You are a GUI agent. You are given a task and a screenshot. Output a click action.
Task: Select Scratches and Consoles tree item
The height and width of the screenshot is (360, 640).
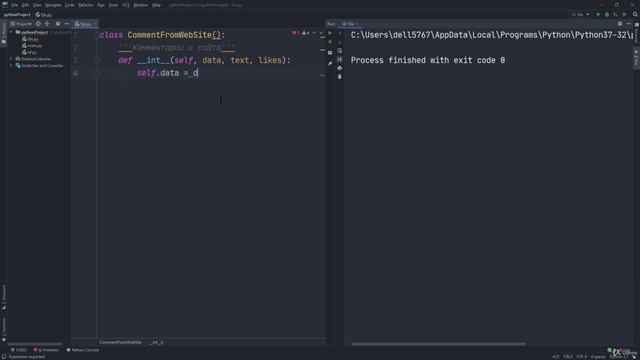39,65
